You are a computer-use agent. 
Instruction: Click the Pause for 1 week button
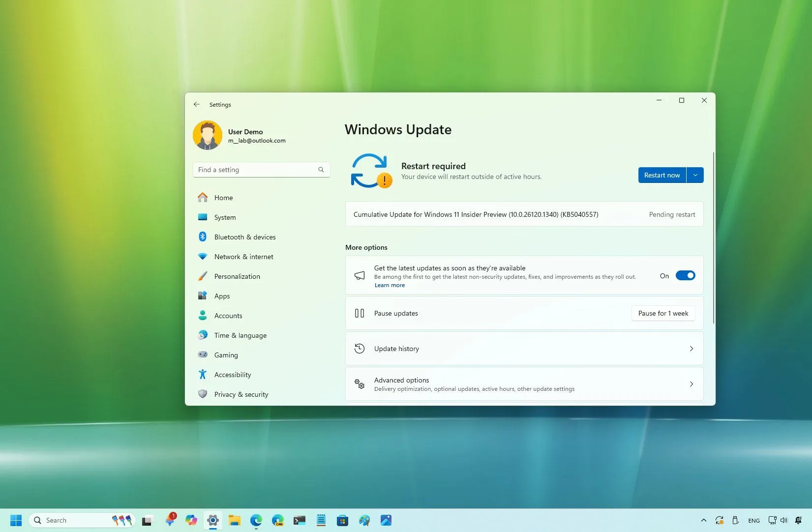662,313
